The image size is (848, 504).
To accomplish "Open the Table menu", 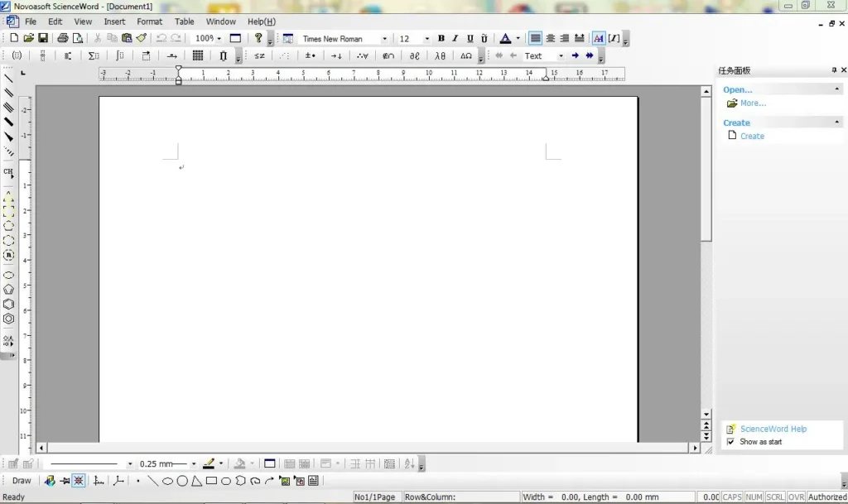I will 185,22.
